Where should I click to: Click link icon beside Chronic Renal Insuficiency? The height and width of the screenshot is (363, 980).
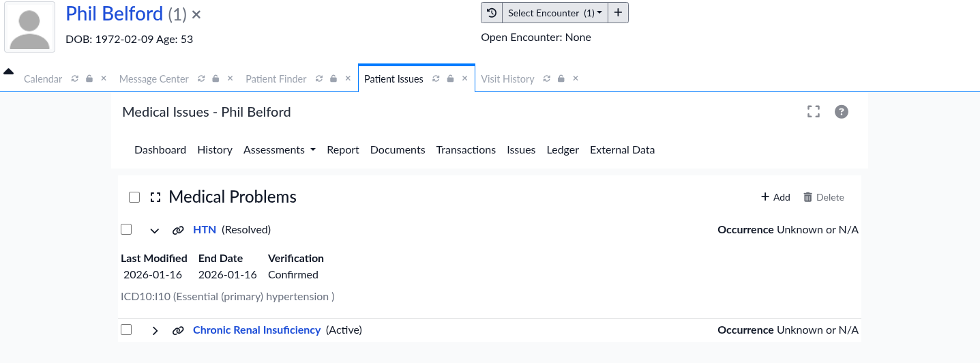[178, 331]
